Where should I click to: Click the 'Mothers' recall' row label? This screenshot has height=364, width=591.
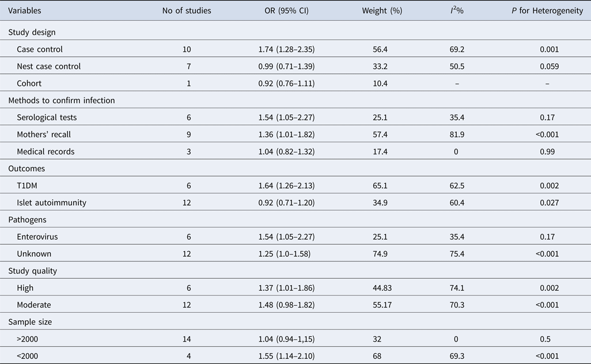45,135
